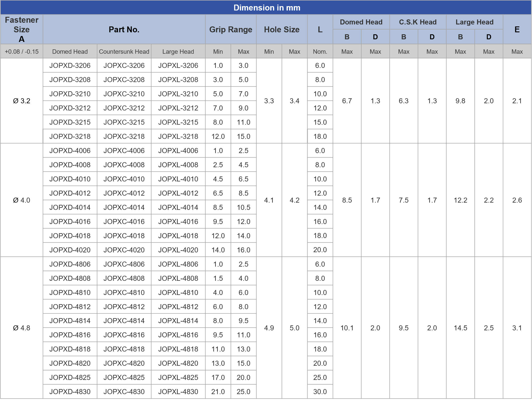Select the 6.3 C.S.K head B value
532x400 pixels.
click(404, 101)
